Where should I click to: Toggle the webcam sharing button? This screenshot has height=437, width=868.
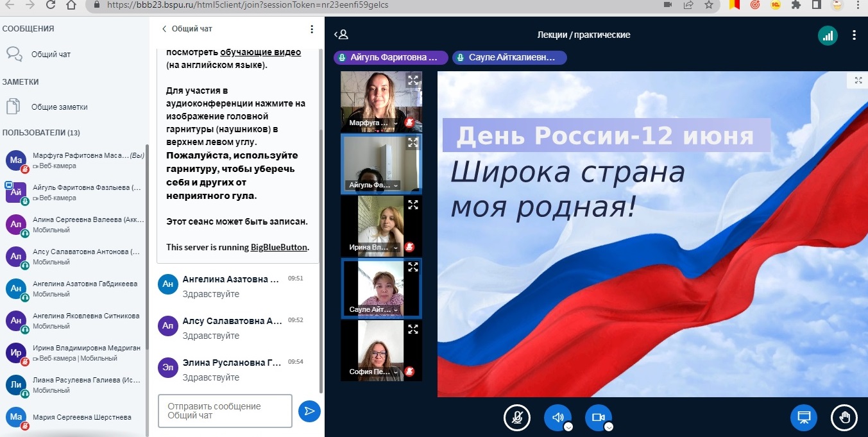598,417
